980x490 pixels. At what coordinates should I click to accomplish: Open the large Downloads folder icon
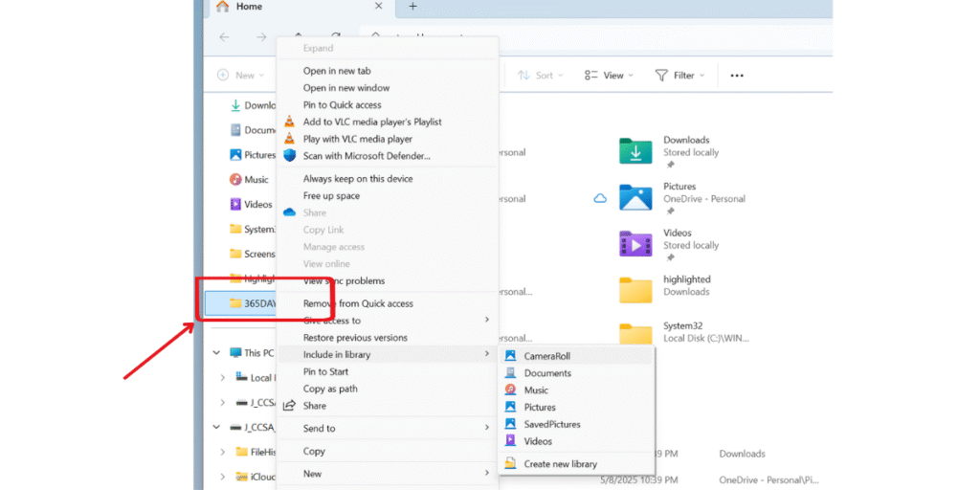click(635, 150)
